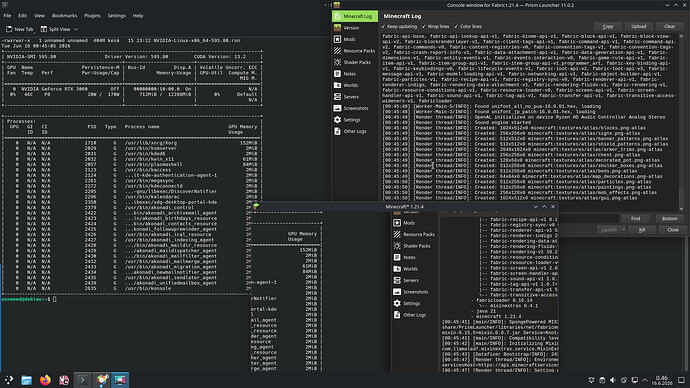
Task: Click Peek at Desktop icon at taskbar end
Action: pyautogui.click(x=681, y=380)
